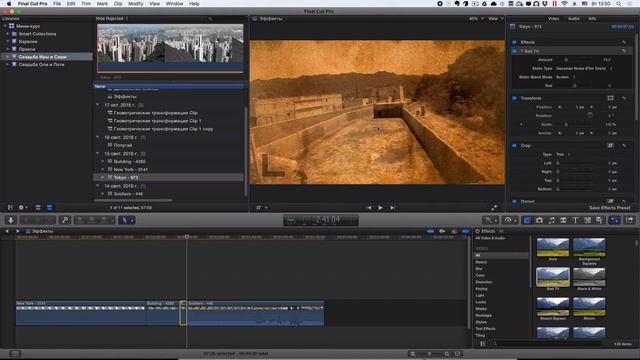Collapse the 17 окт. 2016 date group
The height and width of the screenshot is (360, 640).
tap(98, 105)
